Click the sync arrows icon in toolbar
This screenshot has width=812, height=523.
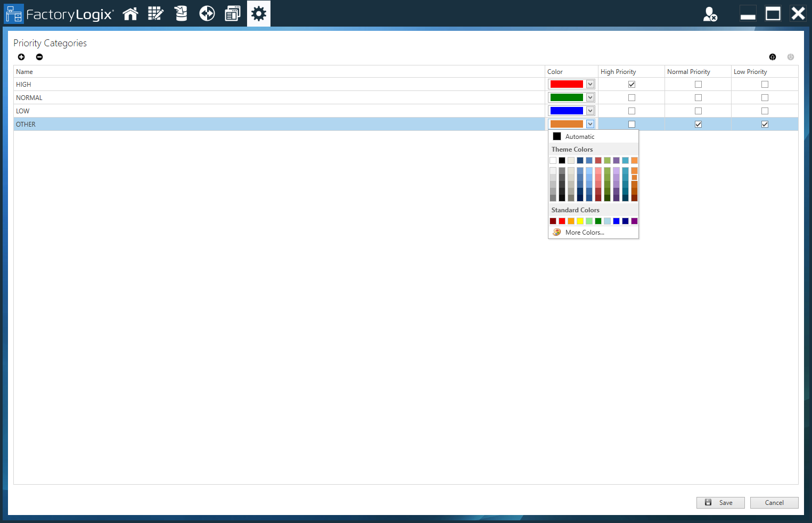tap(207, 13)
